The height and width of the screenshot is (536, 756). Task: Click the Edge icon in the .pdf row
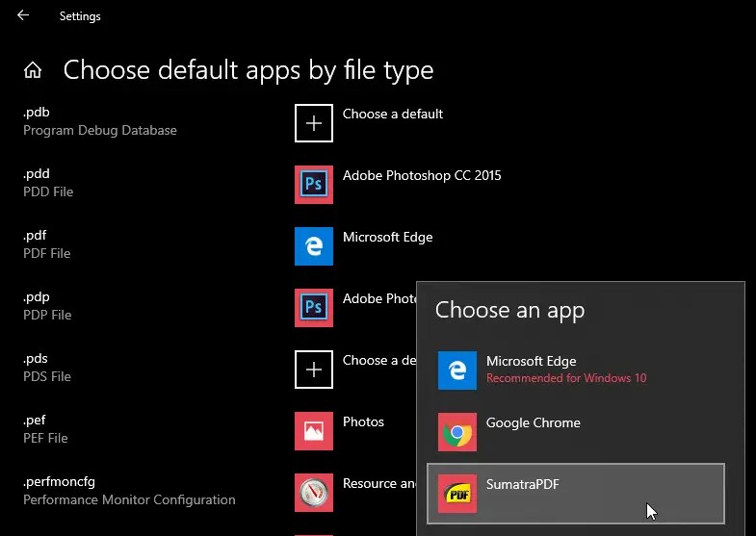tap(314, 246)
